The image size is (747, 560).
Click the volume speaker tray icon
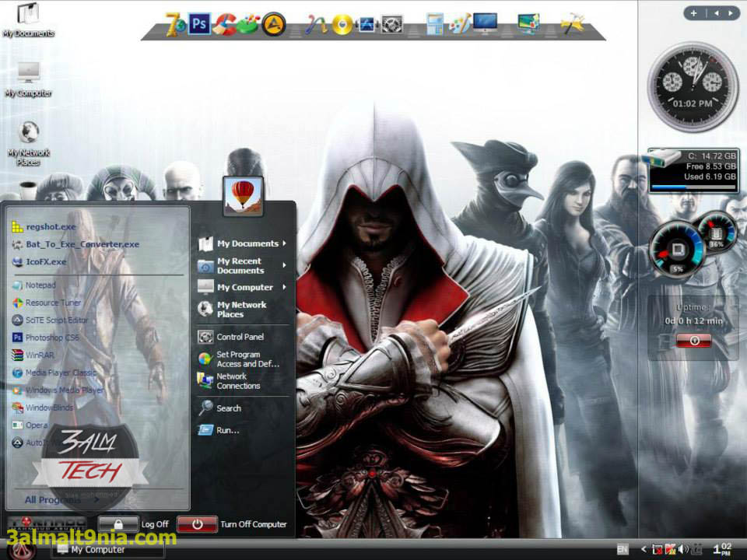pyautogui.click(x=683, y=549)
